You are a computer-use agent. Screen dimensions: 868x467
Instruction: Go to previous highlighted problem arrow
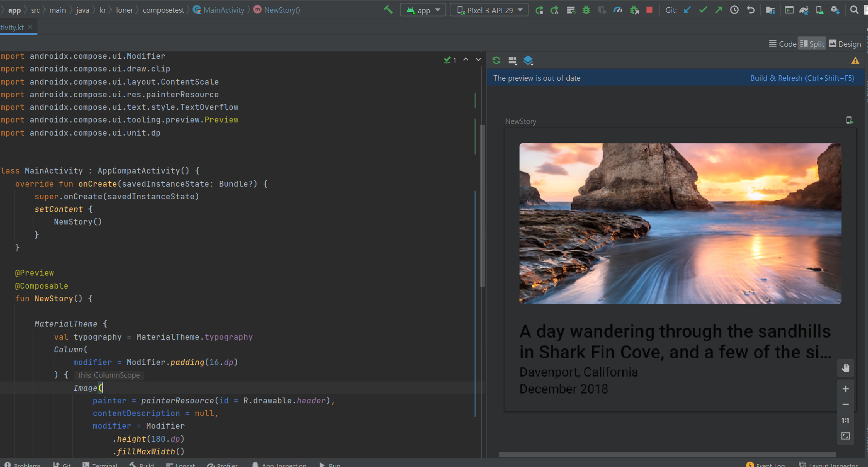[x=466, y=59]
